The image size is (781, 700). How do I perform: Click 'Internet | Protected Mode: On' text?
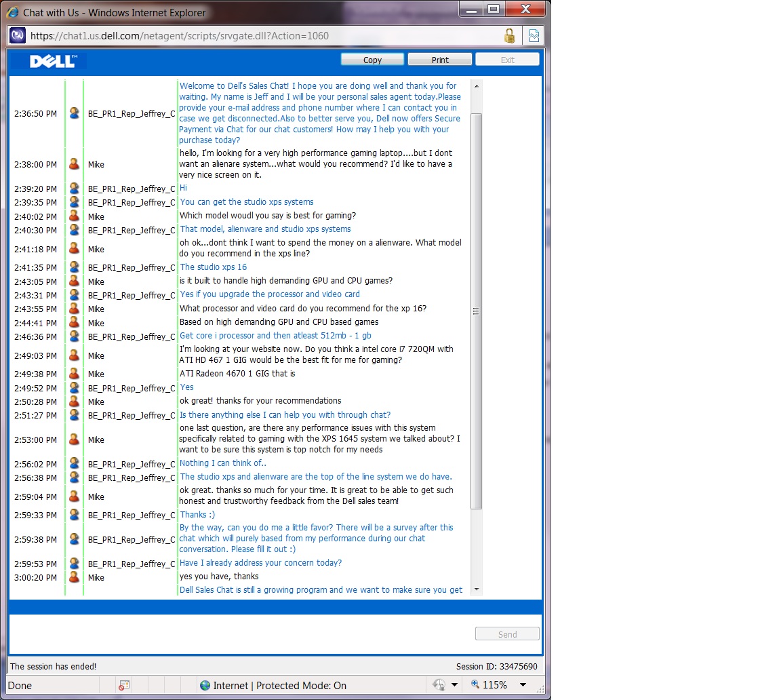pos(279,686)
